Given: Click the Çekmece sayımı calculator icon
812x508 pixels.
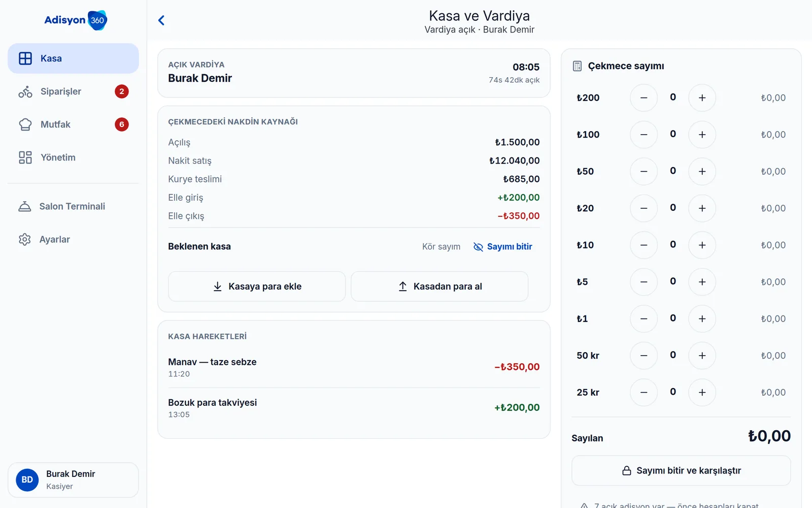Looking at the screenshot, I should tap(577, 66).
